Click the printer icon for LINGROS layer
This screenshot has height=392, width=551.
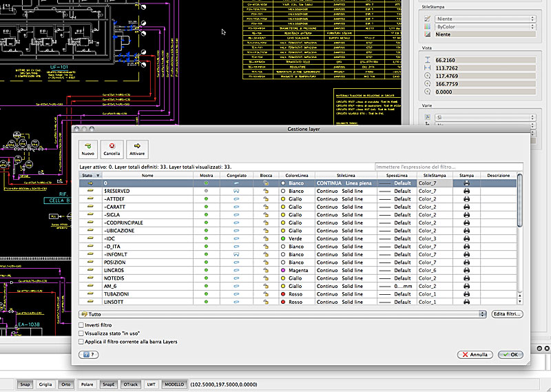point(466,271)
